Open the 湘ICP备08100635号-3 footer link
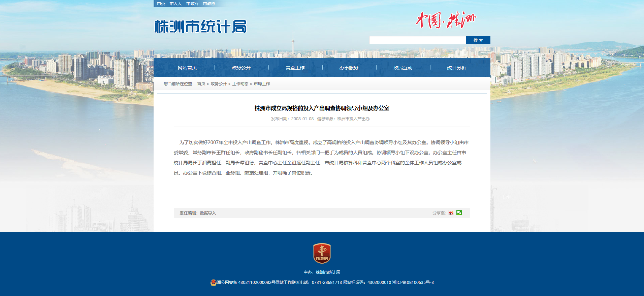Image resolution: width=644 pixels, height=296 pixels. coord(413,283)
